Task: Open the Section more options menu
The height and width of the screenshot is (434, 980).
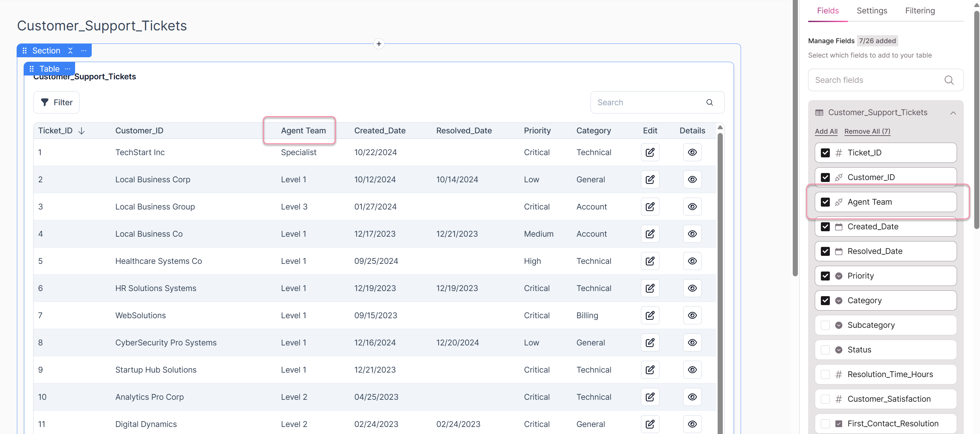Action: [84, 51]
